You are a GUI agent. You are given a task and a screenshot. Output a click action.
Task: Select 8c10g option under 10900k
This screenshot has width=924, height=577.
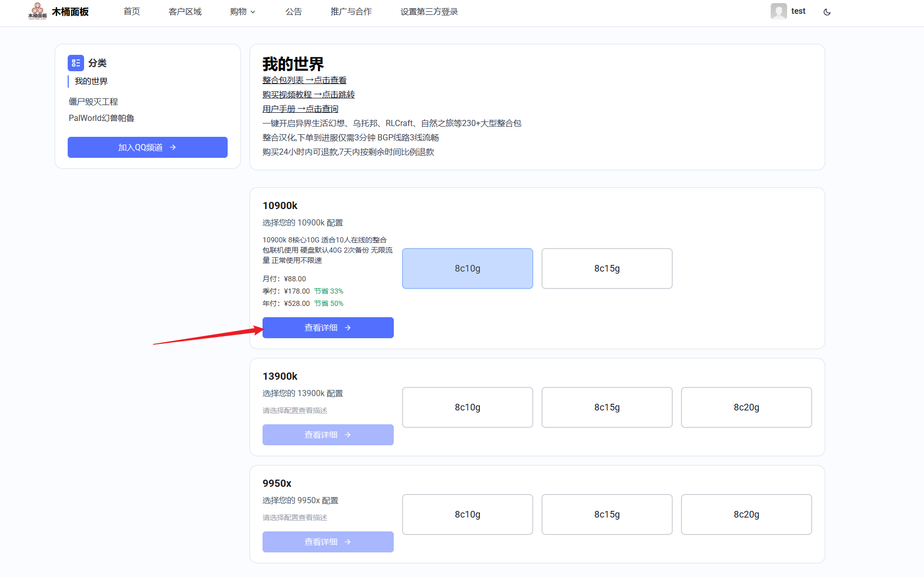point(468,269)
